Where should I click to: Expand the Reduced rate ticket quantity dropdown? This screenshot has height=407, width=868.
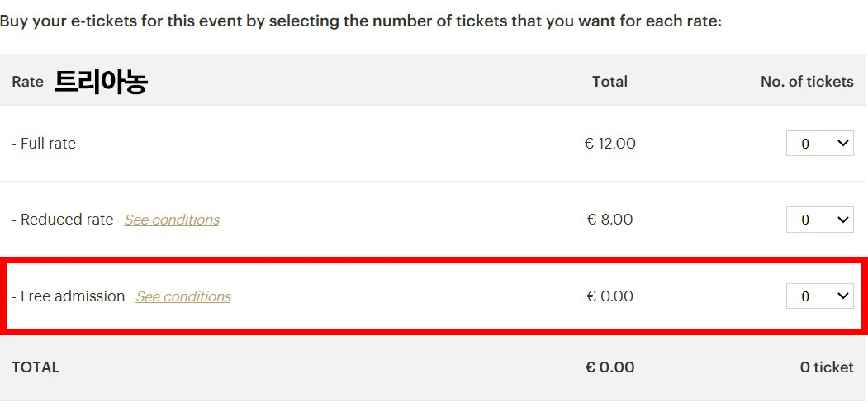tap(819, 220)
